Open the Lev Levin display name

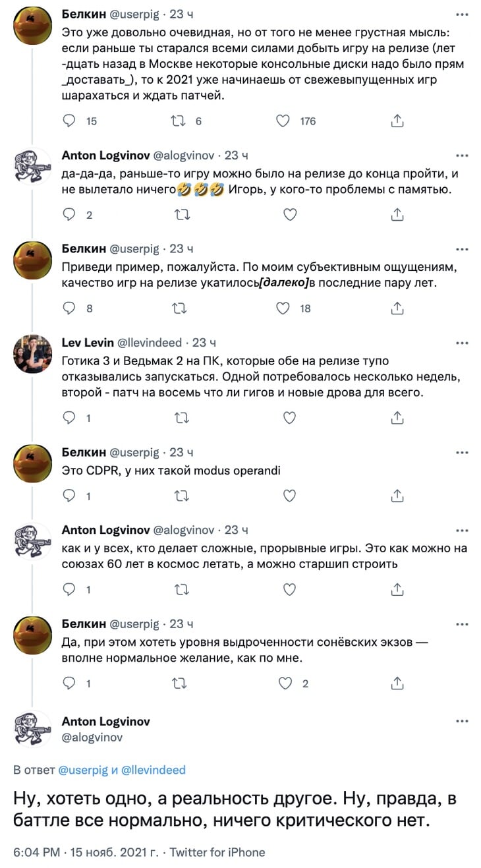(88, 343)
